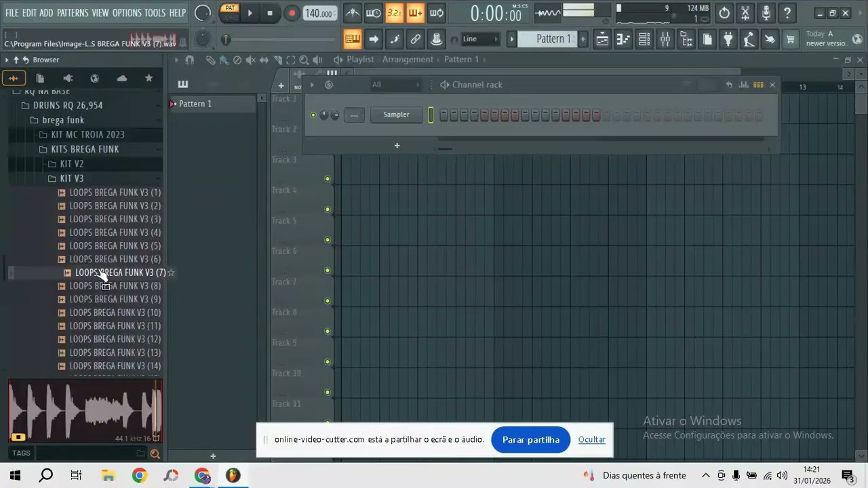868x488 pixels.
Task: Open the PATTERNS menu
Action: [x=73, y=13]
